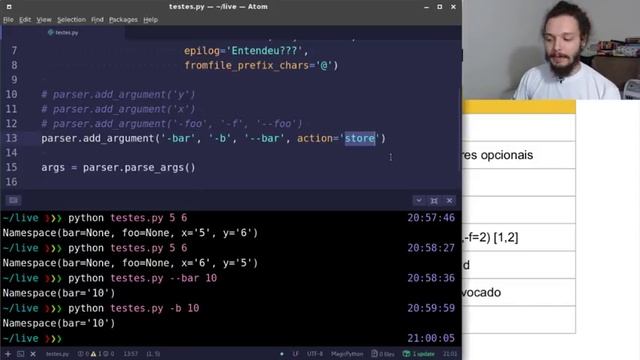Switch to the testes.py editor tab

(x=63, y=32)
